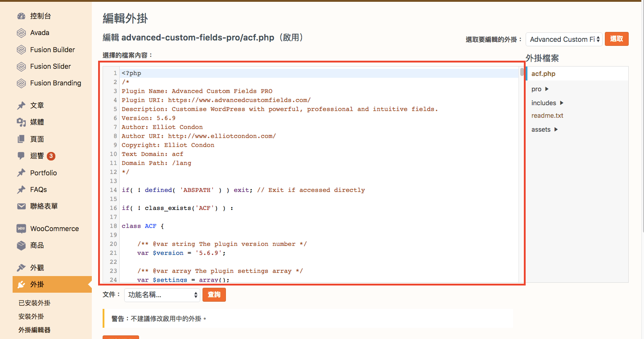Image resolution: width=644 pixels, height=339 pixels.
Task: Click the Fusion Slider icon
Action: tap(21, 67)
